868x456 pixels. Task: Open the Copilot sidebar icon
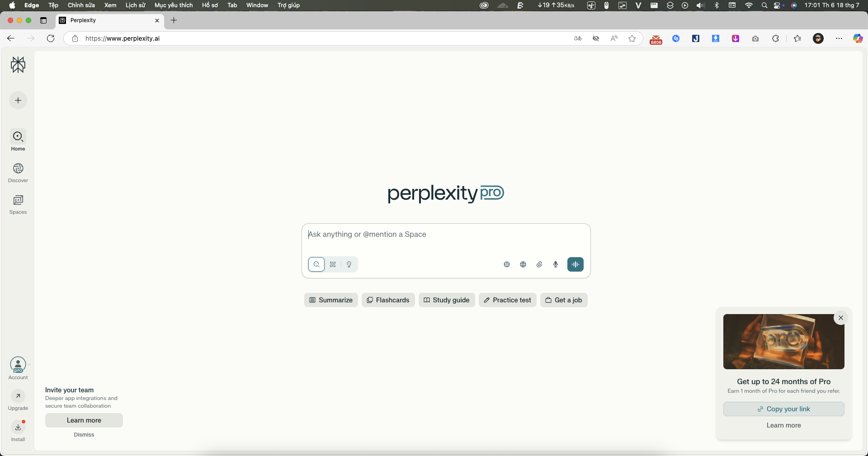858,38
